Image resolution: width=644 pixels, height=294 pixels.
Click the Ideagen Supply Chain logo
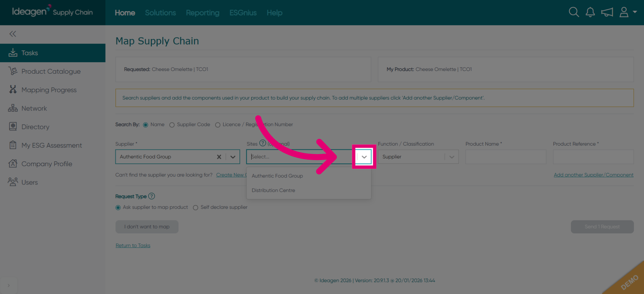point(52,12)
